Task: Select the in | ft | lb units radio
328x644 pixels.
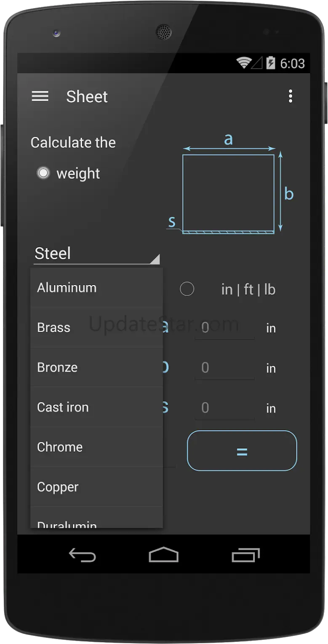Action: click(x=187, y=289)
